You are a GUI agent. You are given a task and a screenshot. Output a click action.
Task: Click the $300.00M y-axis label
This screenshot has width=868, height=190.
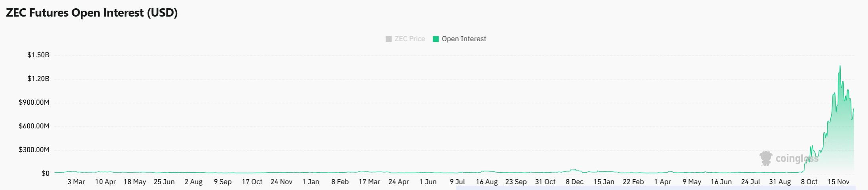[x=34, y=150]
